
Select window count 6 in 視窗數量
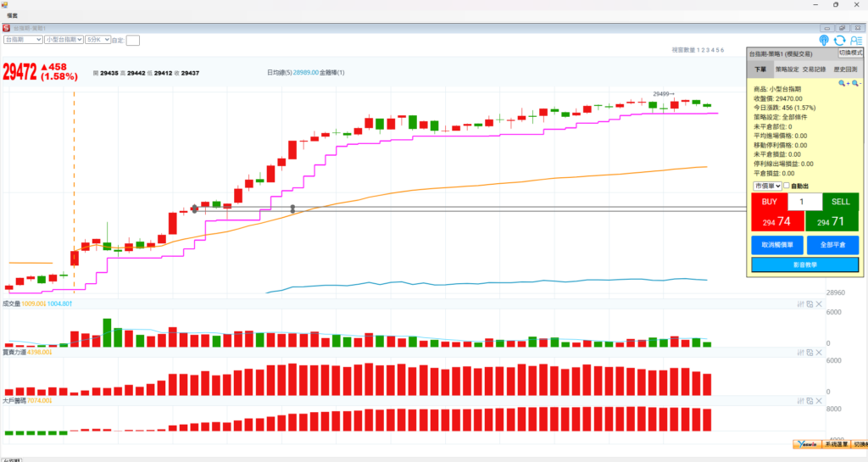tap(722, 51)
